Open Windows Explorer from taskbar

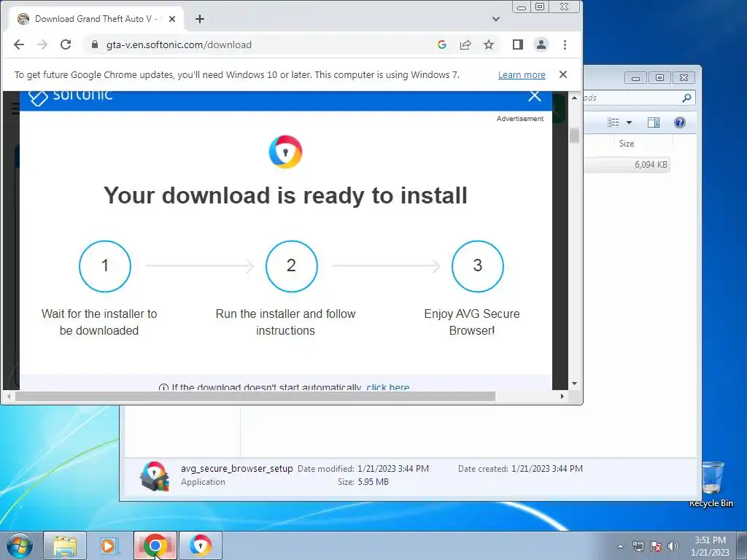tap(65, 545)
